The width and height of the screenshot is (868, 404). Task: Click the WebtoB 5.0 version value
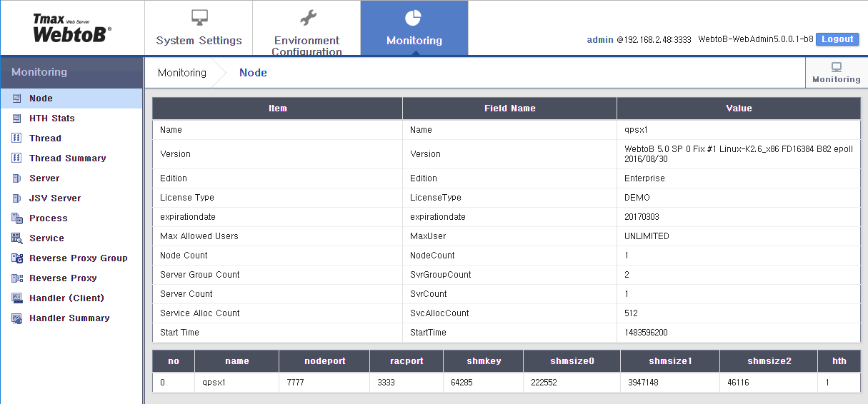point(739,154)
